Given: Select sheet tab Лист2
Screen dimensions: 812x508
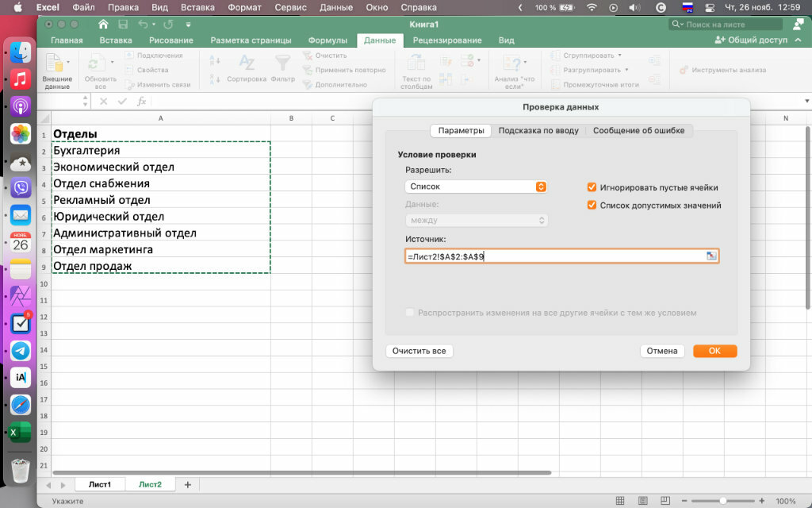Looking at the screenshot, I should (x=150, y=485).
